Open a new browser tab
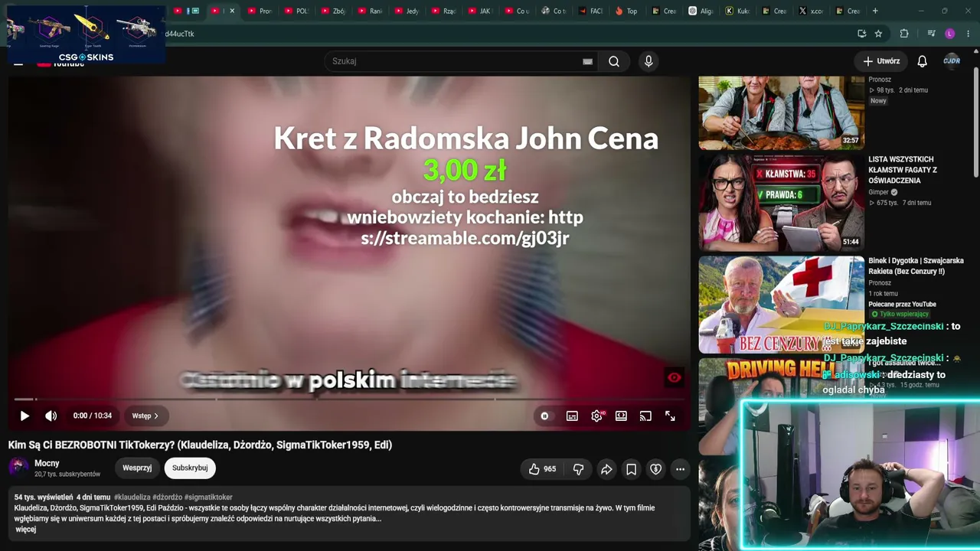 pyautogui.click(x=875, y=11)
